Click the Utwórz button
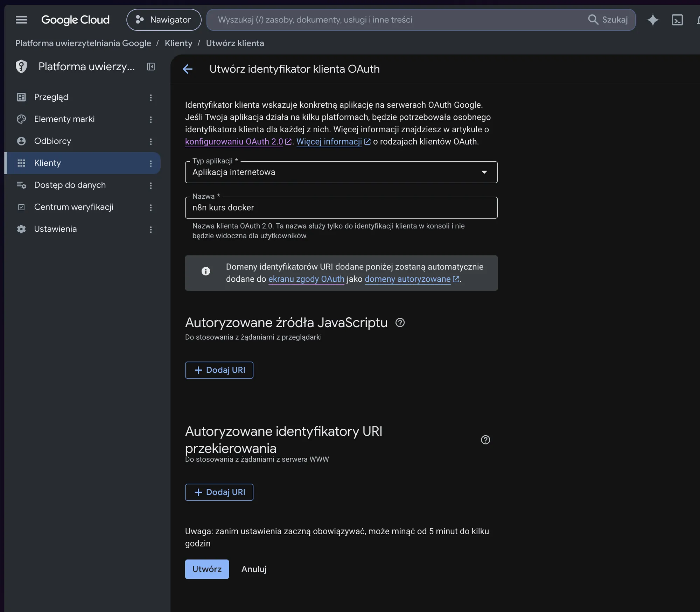 [207, 569]
